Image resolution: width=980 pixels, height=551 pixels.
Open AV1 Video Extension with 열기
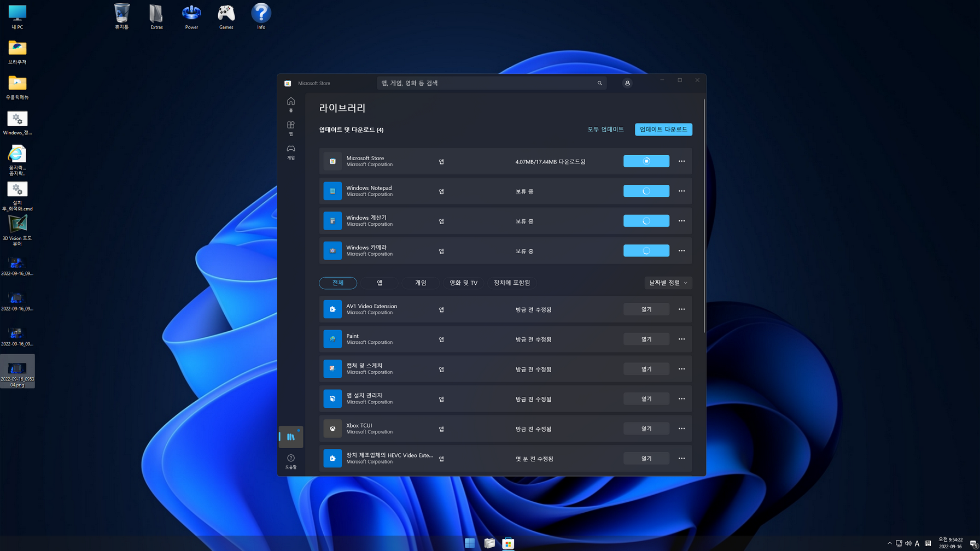(x=646, y=309)
